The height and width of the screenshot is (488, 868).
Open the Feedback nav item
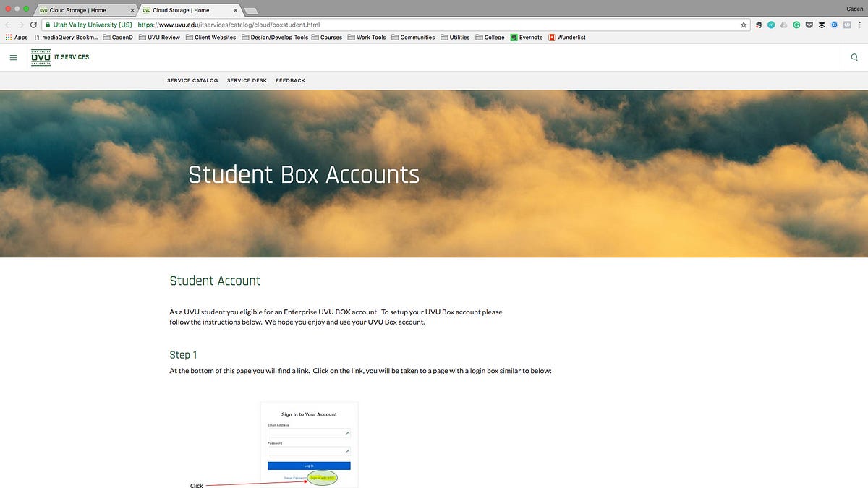click(290, 80)
